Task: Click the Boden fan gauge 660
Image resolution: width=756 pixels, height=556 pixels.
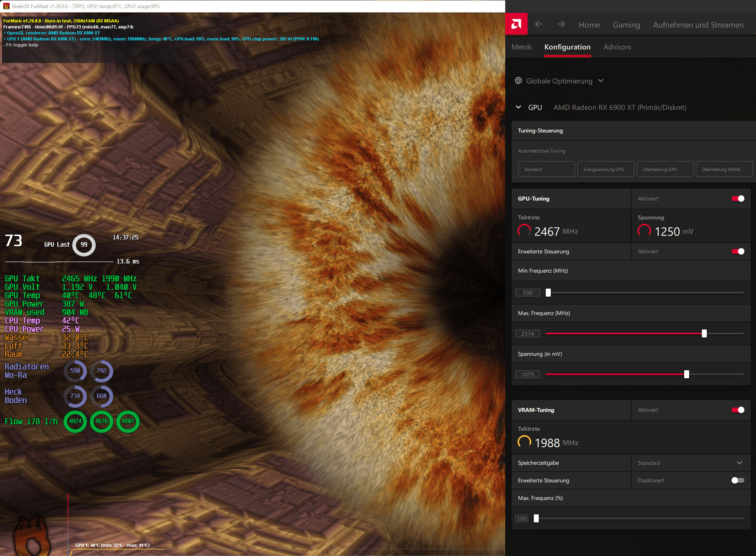Action: coord(102,396)
